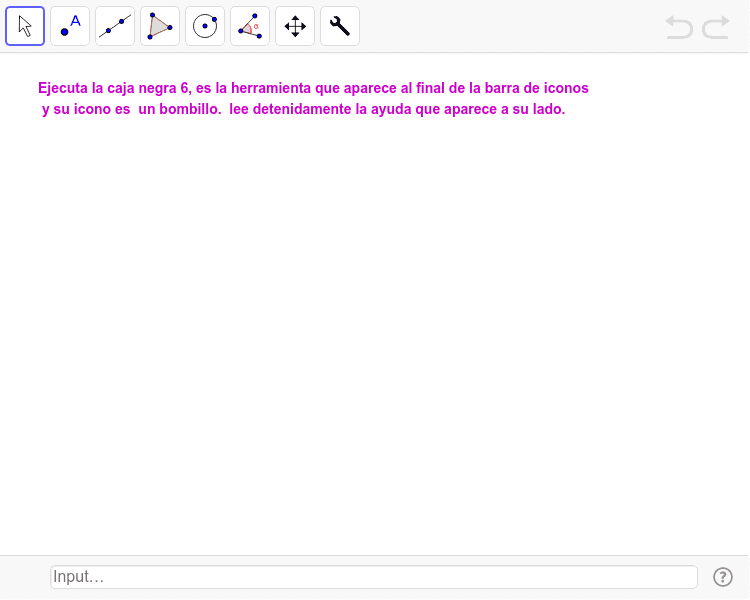The image size is (750, 600).
Task: Redo the last undone action
Action: point(716,27)
